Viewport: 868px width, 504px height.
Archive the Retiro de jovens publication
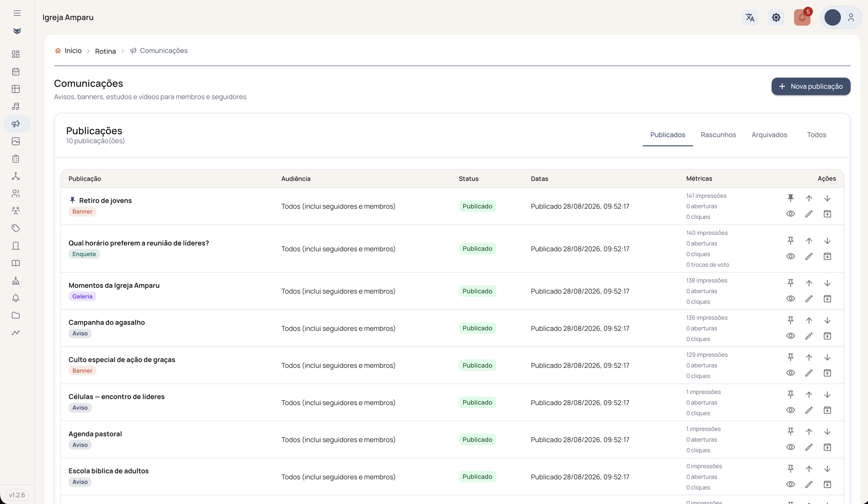pyautogui.click(x=827, y=214)
